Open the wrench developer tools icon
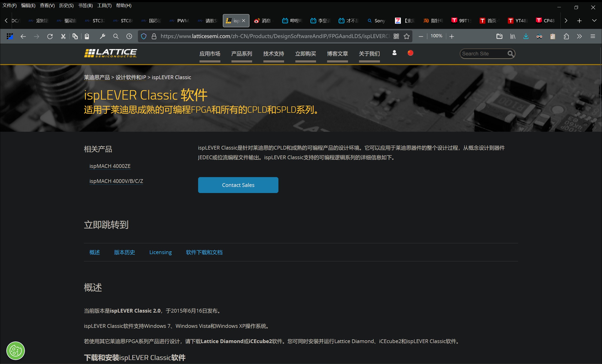 [102, 36]
